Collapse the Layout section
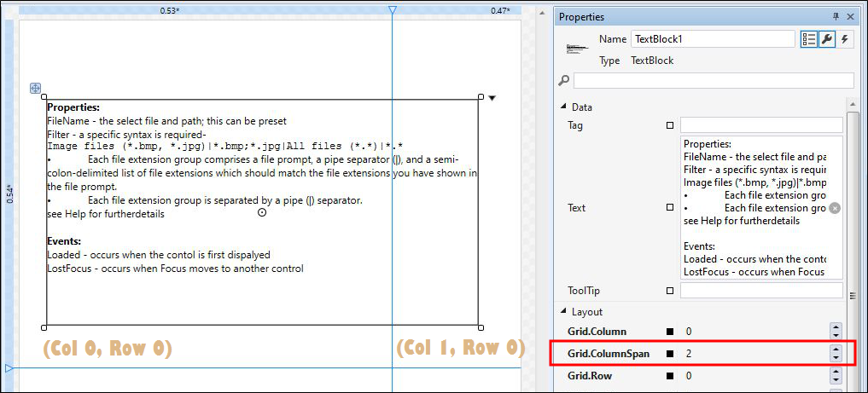This screenshot has height=393, width=868. click(x=563, y=312)
